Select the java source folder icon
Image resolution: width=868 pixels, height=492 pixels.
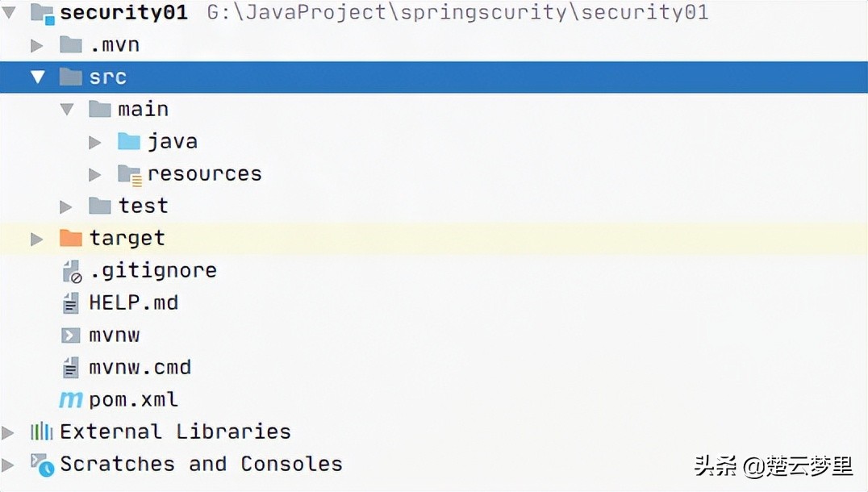[x=129, y=141]
